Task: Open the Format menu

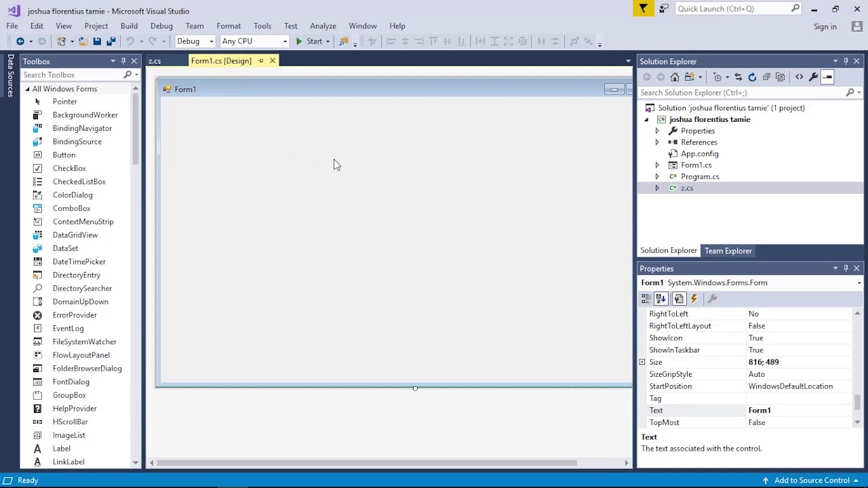Action: point(229,26)
